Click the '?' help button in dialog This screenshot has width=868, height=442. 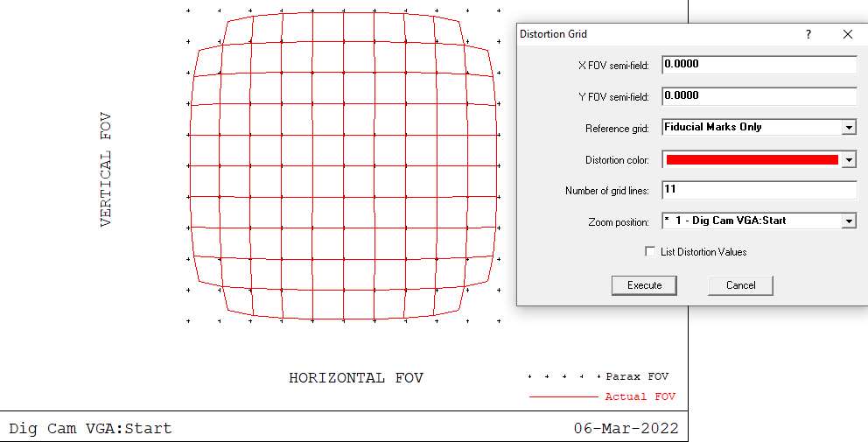tap(808, 34)
